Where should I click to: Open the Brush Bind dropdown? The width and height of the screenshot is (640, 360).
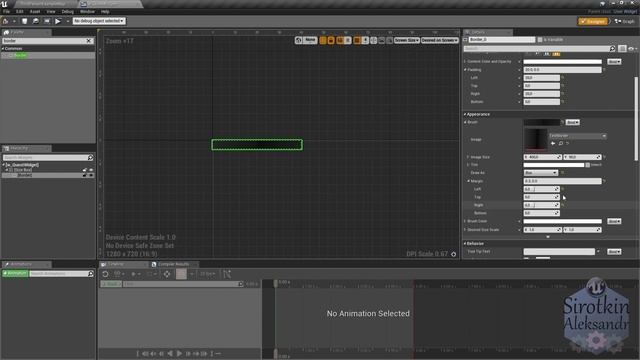point(572,122)
